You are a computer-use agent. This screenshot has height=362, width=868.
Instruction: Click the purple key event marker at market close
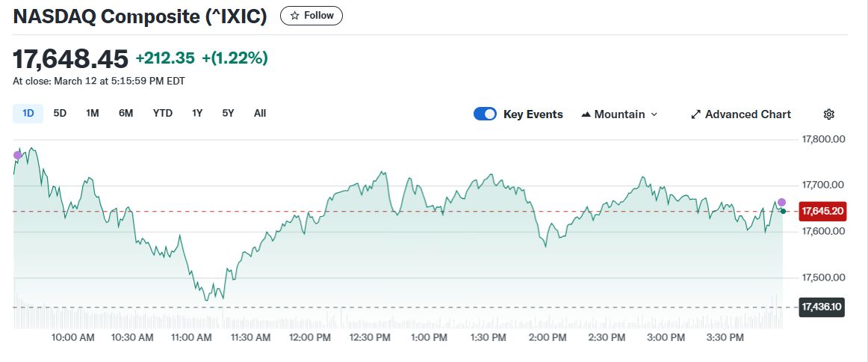(781, 203)
